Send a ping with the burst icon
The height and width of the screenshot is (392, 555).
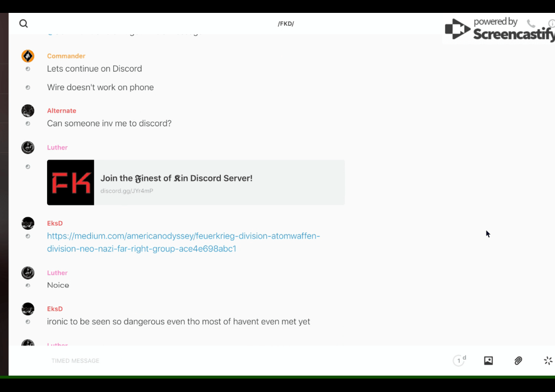[548, 361]
